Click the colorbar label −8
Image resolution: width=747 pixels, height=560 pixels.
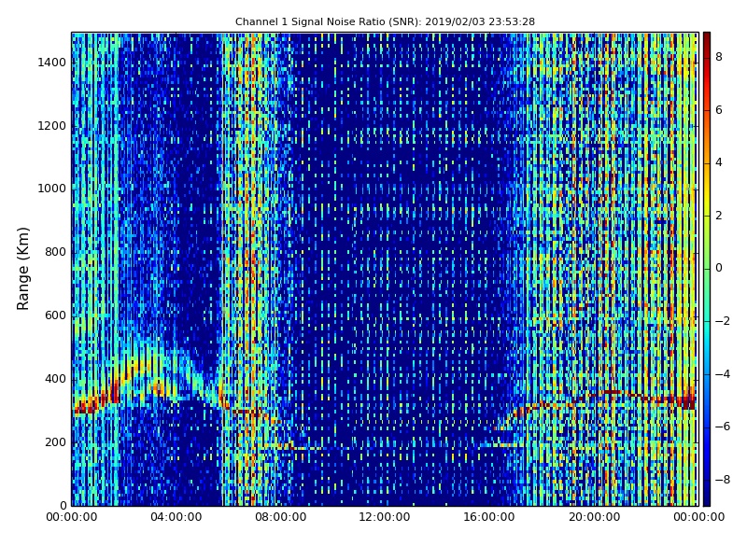(723, 480)
